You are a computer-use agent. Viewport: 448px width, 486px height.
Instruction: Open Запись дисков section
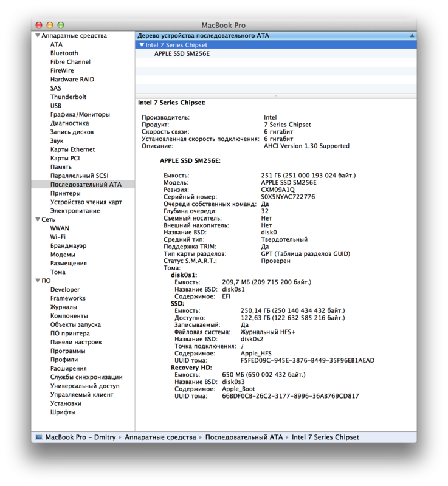(72, 132)
